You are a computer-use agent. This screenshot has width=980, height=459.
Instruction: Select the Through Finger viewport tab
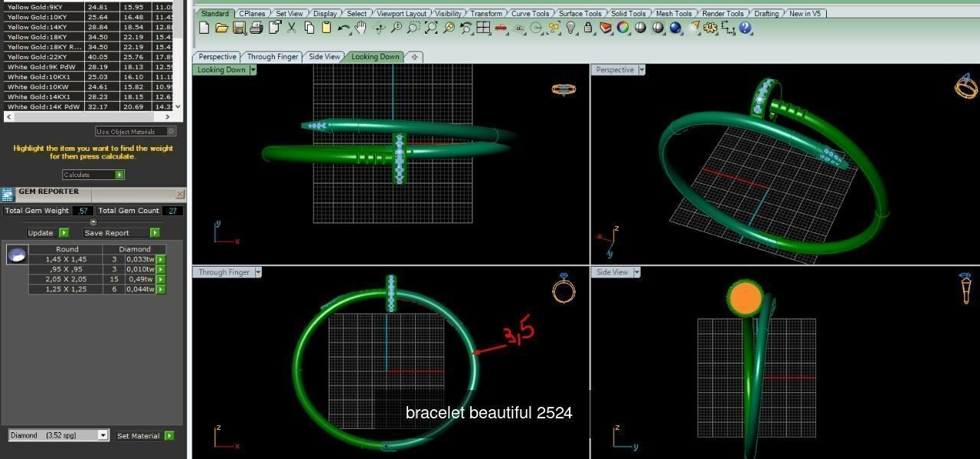pos(273,57)
